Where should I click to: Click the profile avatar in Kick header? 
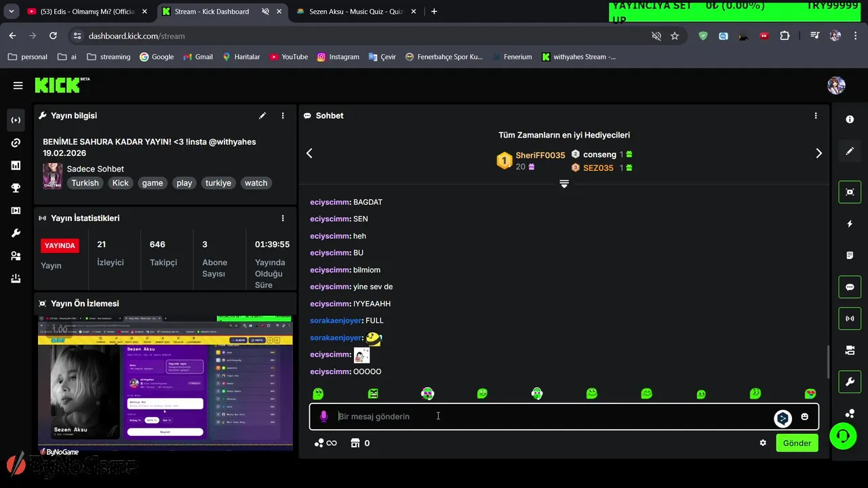(x=836, y=85)
